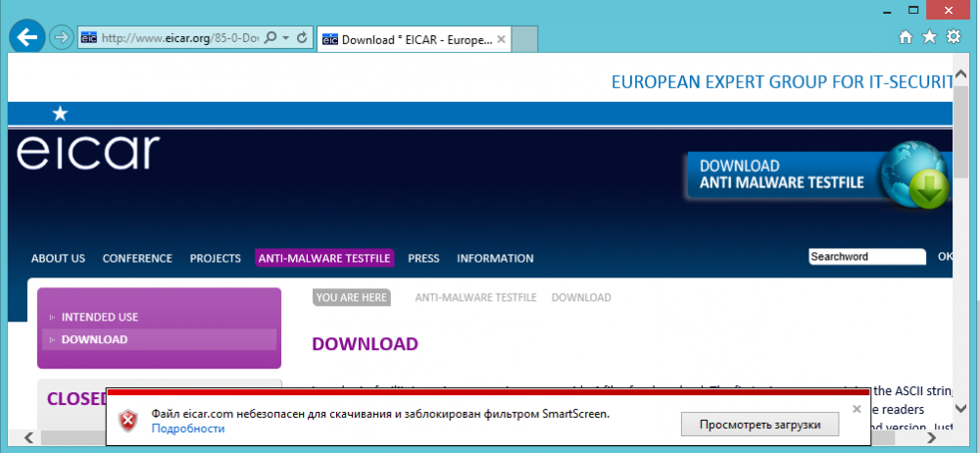Click the green download globe icon
The width and height of the screenshot is (980, 453).
coord(915,176)
